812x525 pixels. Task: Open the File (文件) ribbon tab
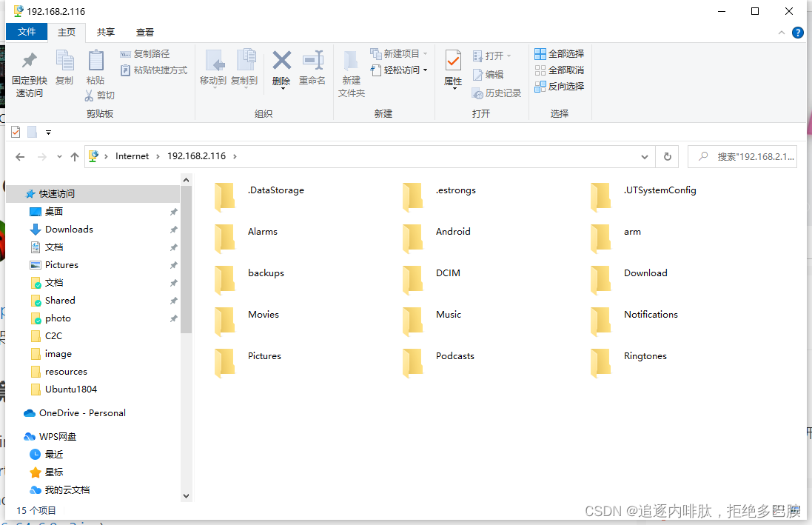(27, 32)
